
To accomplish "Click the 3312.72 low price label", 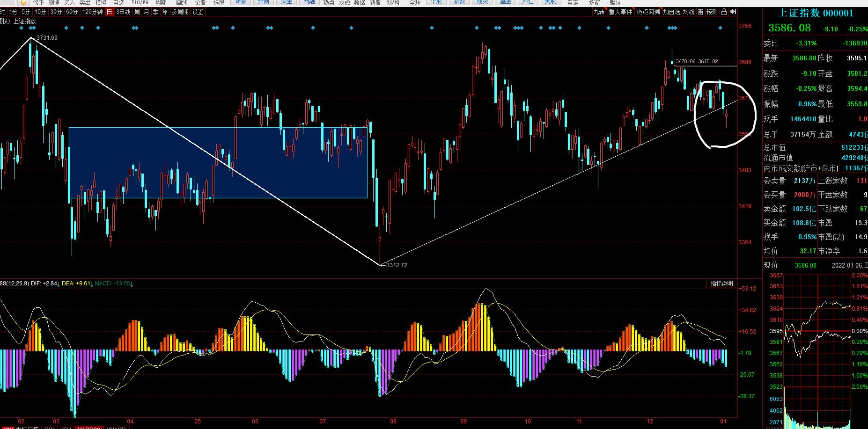I will pyautogui.click(x=396, y=265).
